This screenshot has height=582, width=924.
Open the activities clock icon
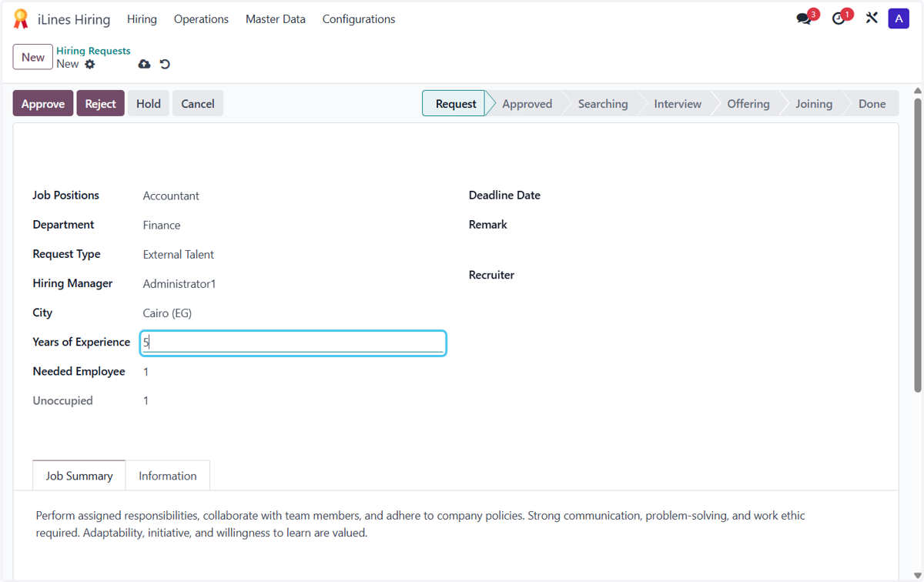839,18
